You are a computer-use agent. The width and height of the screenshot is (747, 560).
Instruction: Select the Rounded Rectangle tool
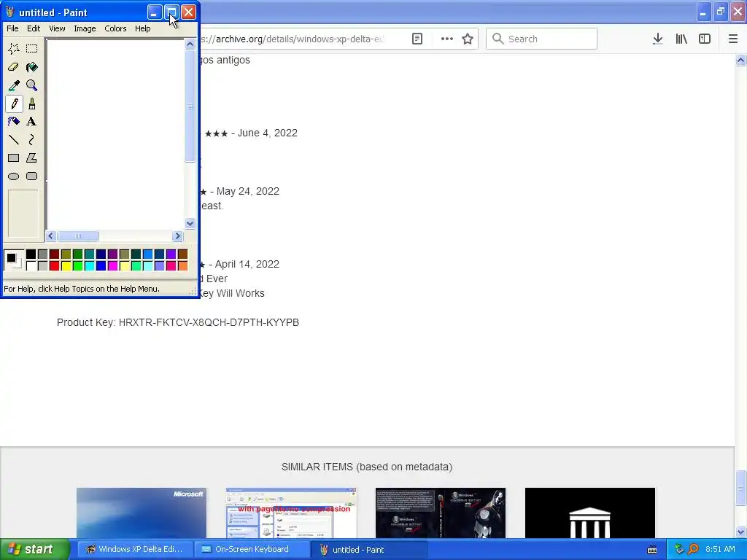[x=32, y=176]
